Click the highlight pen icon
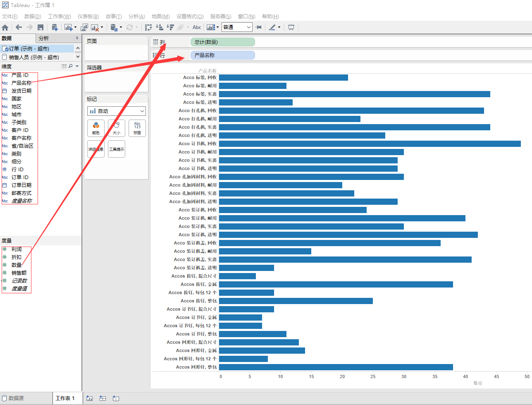The height and width of the screenshot is (405, 532). click(272, 27)
